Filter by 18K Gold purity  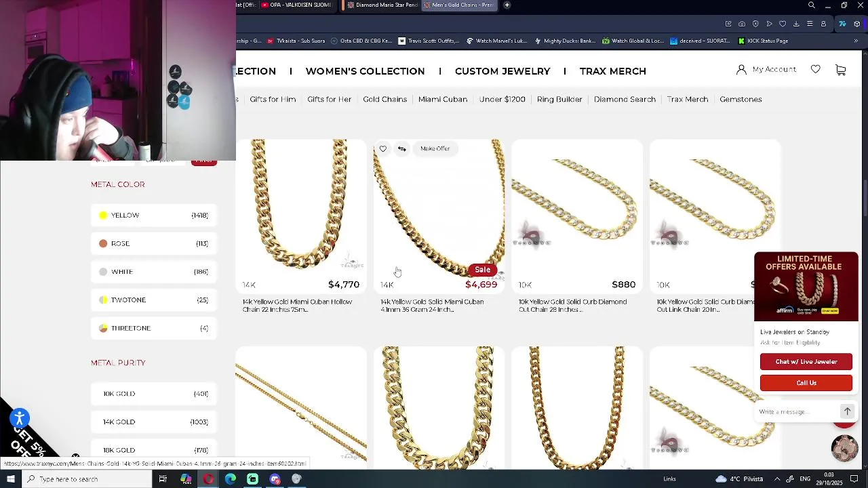[154, 449]
